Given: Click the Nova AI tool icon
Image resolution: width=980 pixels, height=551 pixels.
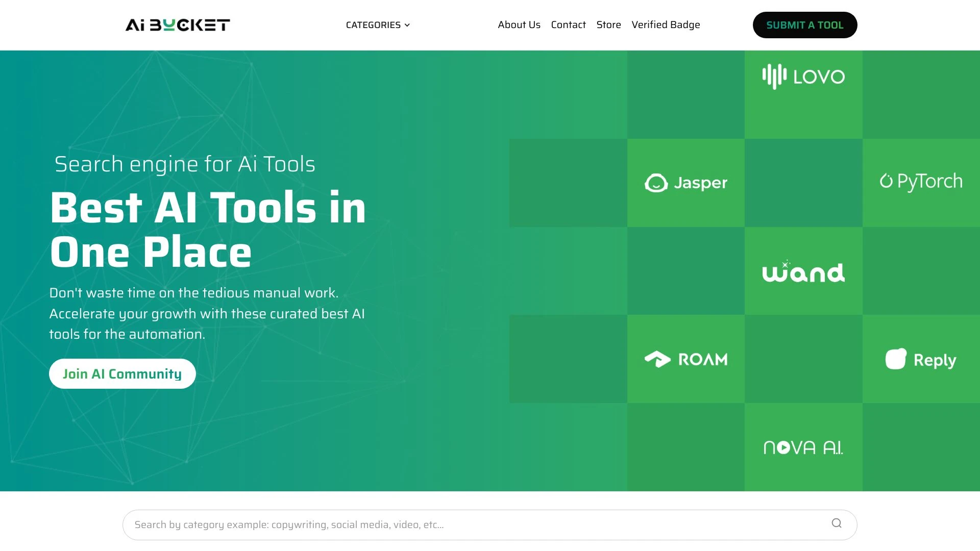Looking at the screenshot, I should 803,447.
